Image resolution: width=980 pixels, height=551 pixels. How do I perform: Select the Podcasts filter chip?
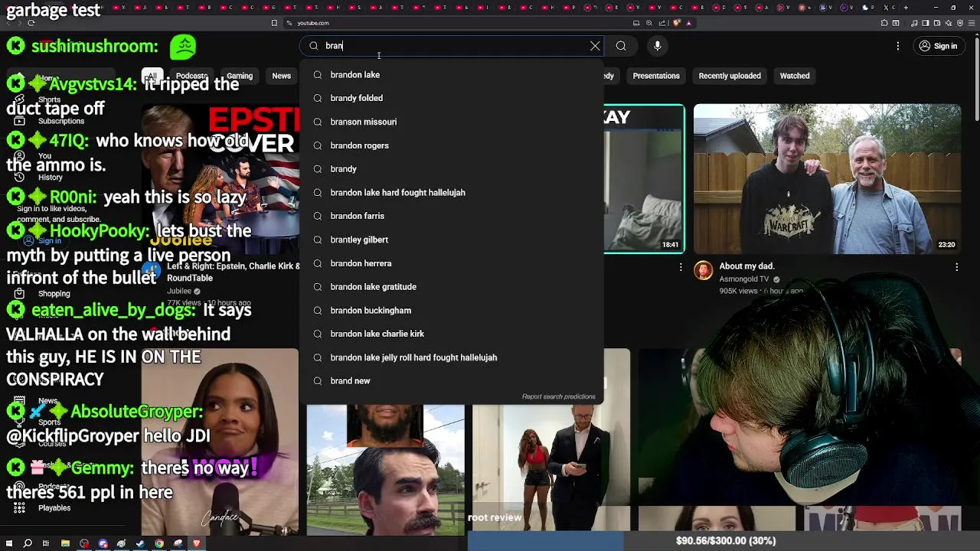tap(191, 76)
